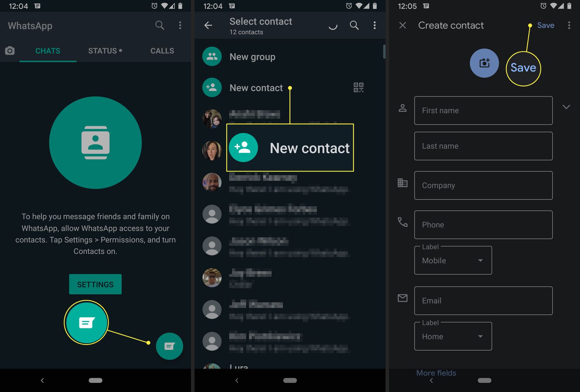Tap the search icon in WhatsApp header
The height and width of the screenshot is (392, 580).
[x=160, y=25]
